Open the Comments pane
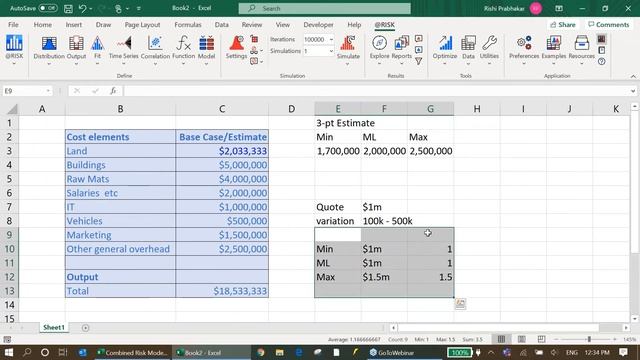The width and height of the screenshot is (640, 360). [608, 24]
